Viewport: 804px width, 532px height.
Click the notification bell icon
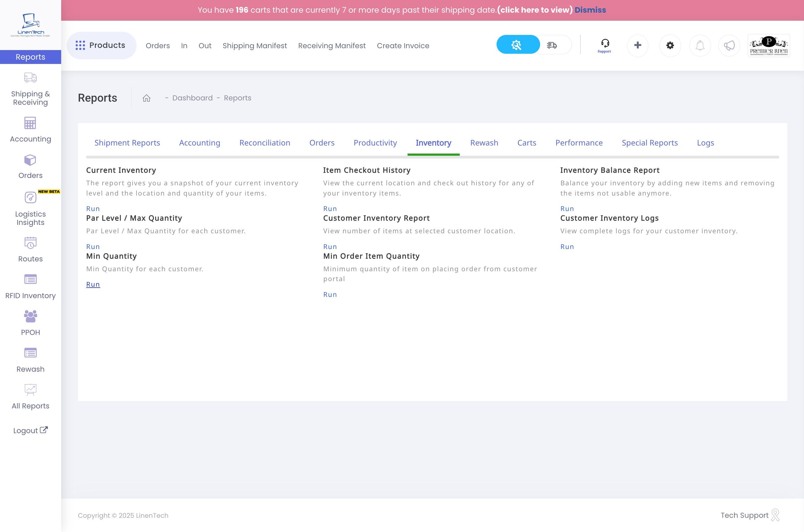coord(700,45)
